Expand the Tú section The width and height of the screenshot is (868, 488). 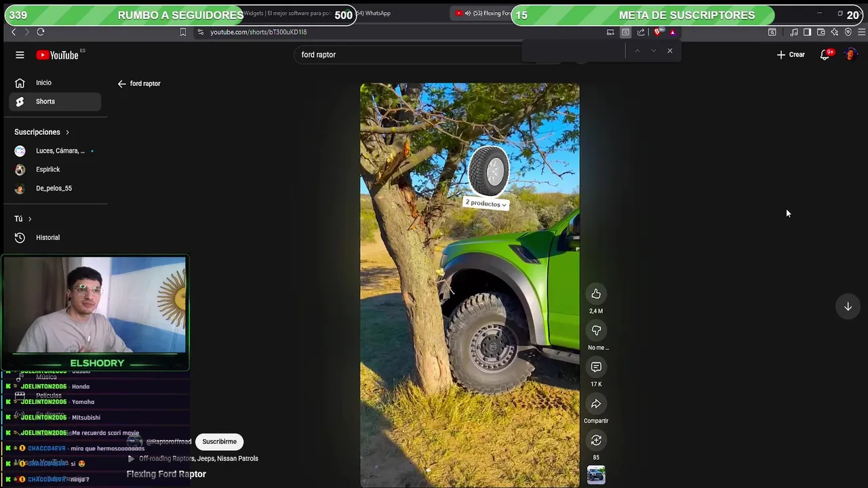coord(23,219)
